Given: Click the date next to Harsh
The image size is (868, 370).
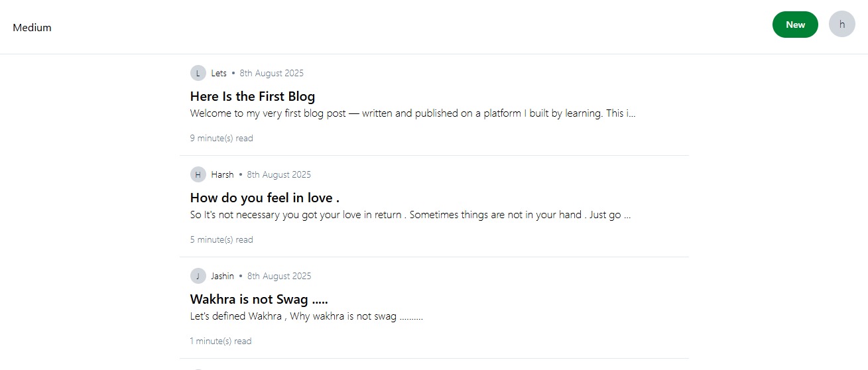Looking at the screenshot, I should coord(279,174).
